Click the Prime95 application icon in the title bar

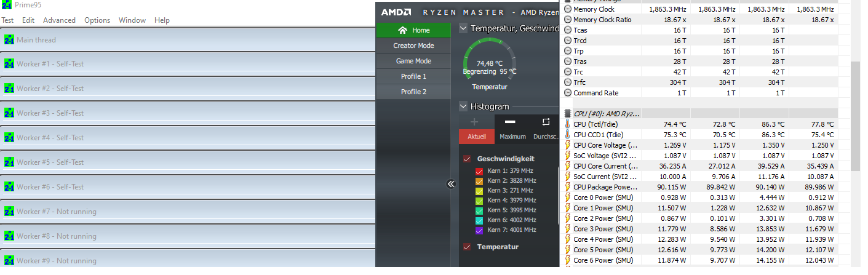click(7, 5)
